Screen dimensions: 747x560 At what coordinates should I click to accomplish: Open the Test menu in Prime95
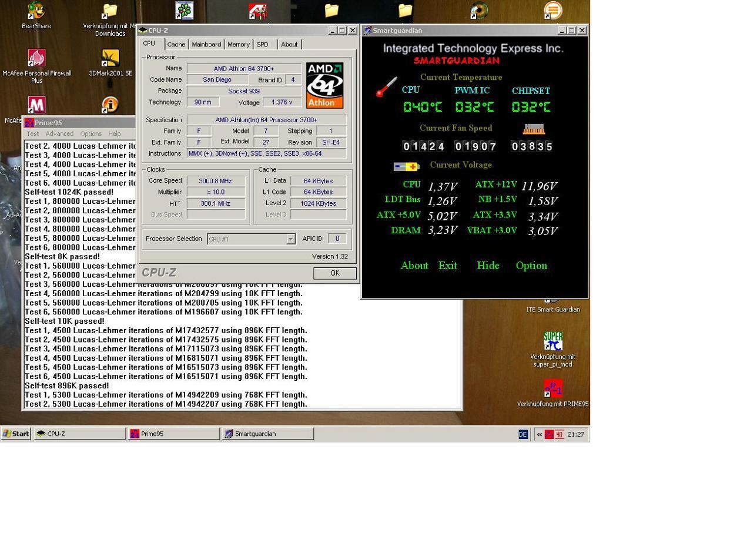pos(33,134)
